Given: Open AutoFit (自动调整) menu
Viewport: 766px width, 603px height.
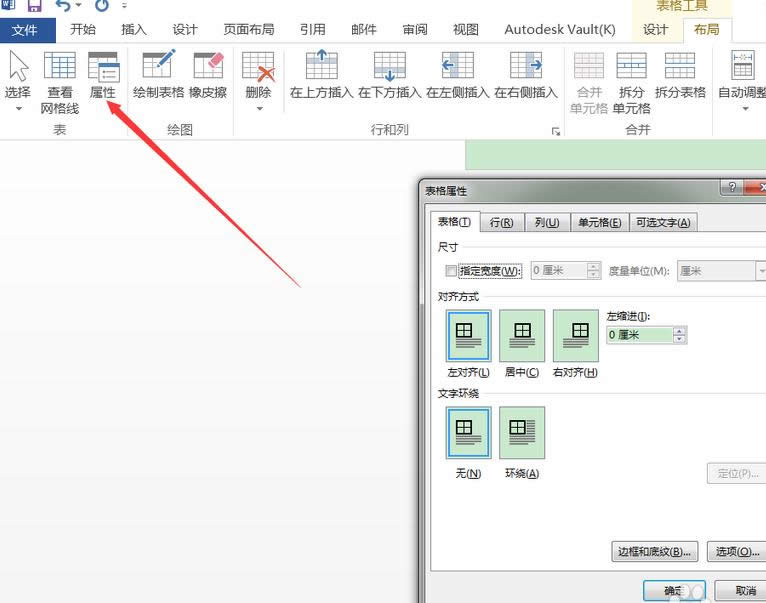Looking at the screenshot, I should click(742, 81).
